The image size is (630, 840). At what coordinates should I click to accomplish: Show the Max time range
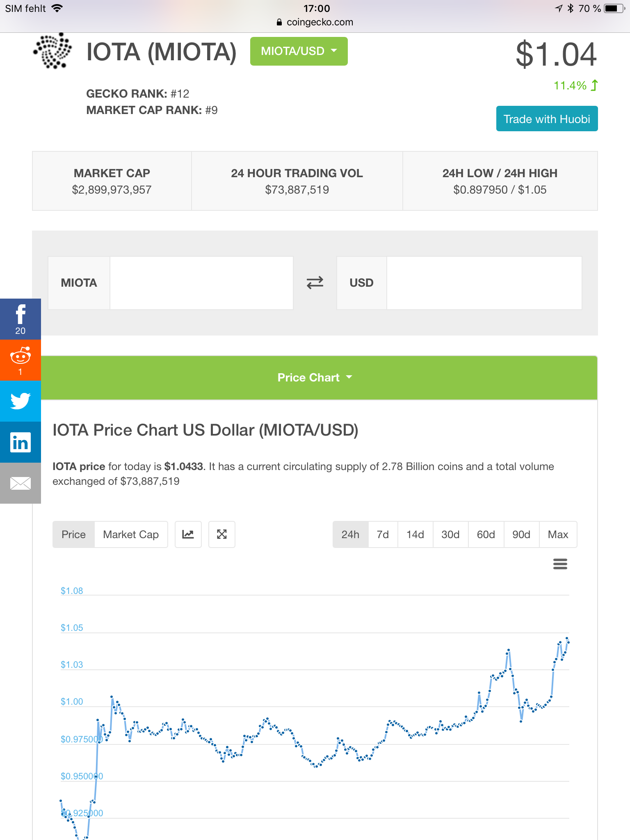tap(558, 534)
